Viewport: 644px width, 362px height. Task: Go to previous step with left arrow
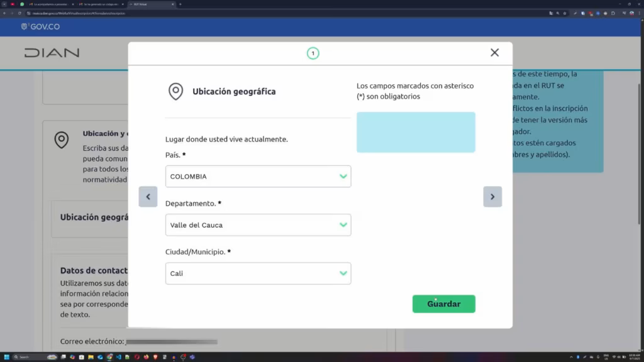pos(148,197)
